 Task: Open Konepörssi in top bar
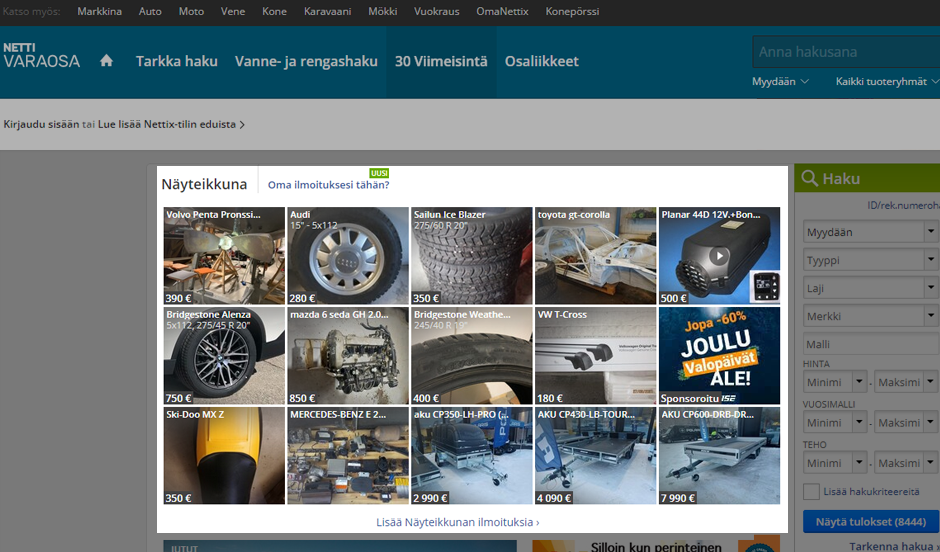[572, 11]
